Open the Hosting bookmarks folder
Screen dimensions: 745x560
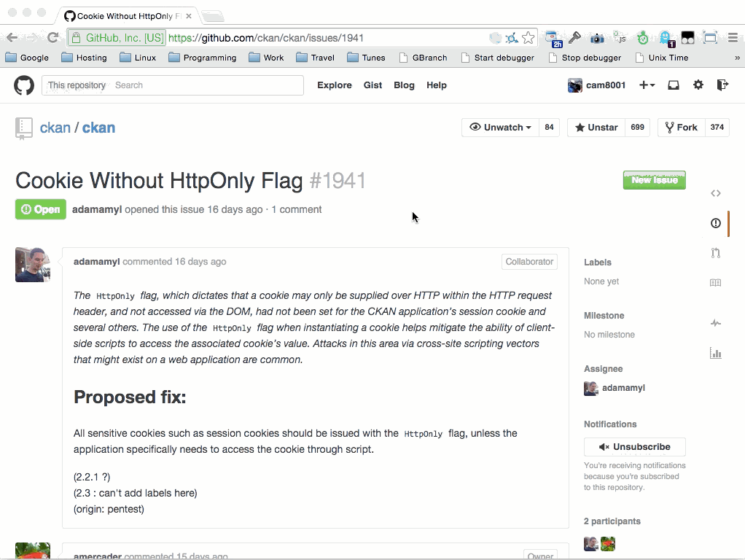pyautogui.click(x=84, y=58)
